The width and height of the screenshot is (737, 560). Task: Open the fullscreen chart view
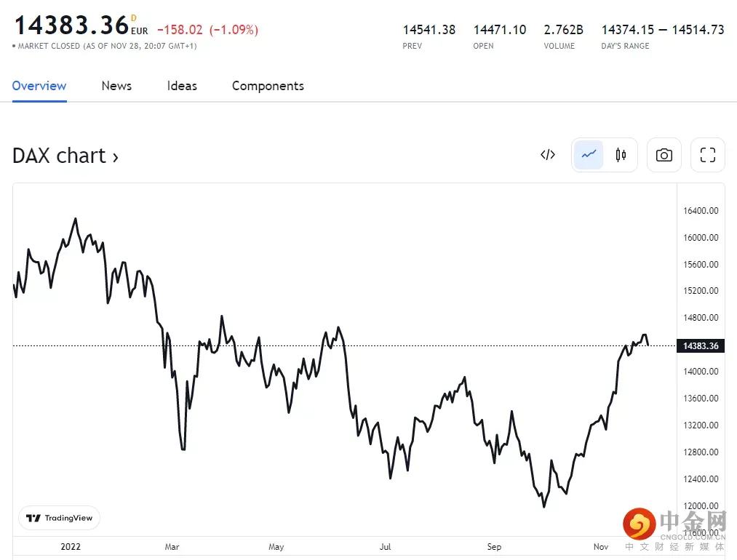coord(707,155)
